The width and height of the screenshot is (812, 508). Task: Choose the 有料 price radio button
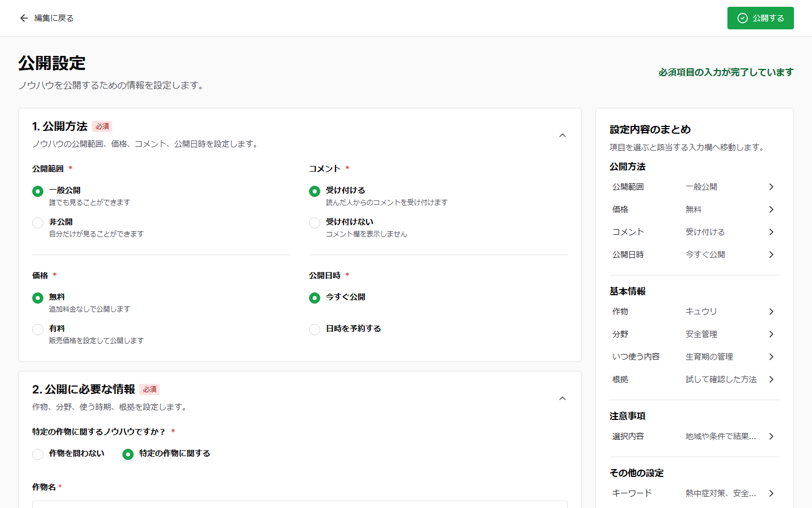[38, 330]
